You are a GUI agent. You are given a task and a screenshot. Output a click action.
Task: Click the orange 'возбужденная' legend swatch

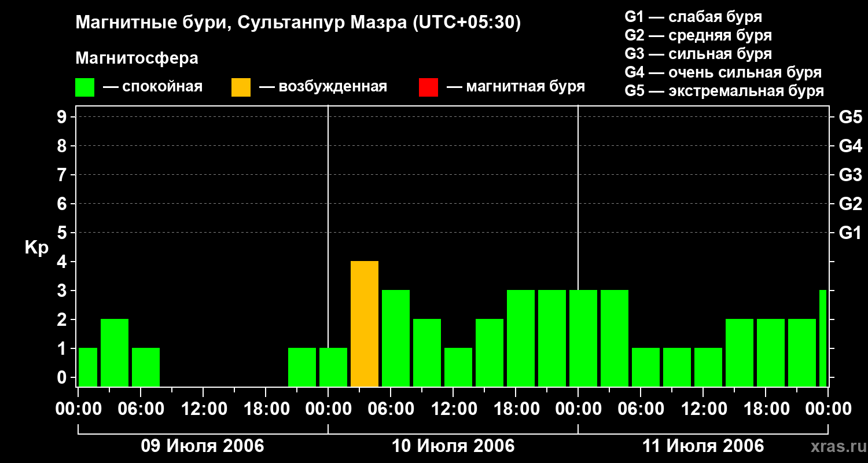coord(241,87)
